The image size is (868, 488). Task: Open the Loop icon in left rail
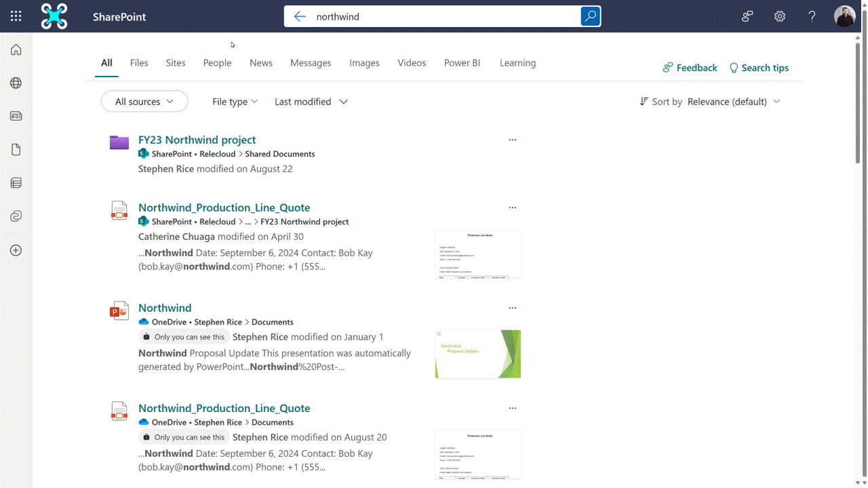[16, 216]
